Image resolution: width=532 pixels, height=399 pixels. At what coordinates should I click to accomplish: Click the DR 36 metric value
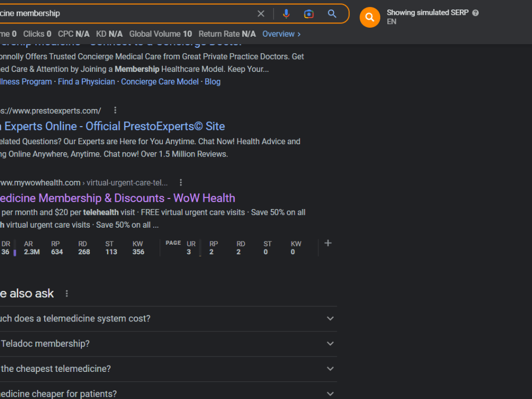[5, 248]
